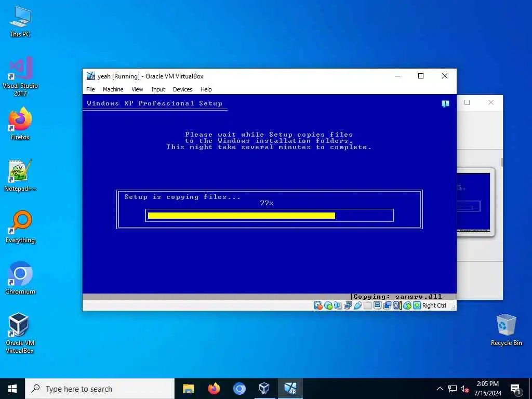Click the muted volume tray icon
532x399 pixels.
[x=465, y=389]
